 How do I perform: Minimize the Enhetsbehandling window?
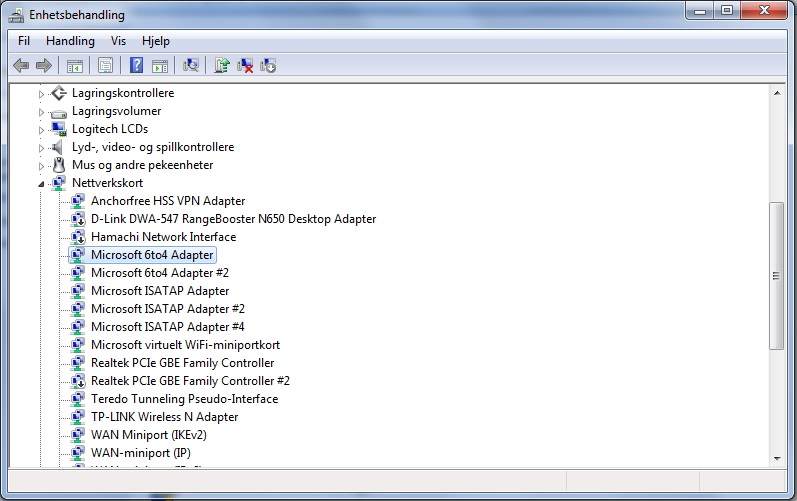coord(700,11)
